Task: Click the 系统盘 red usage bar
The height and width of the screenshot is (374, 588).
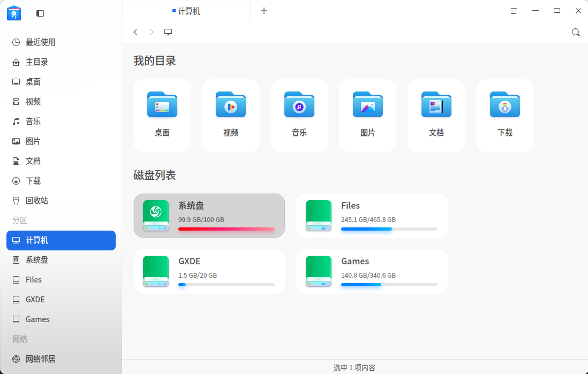Action: (227, 229)
